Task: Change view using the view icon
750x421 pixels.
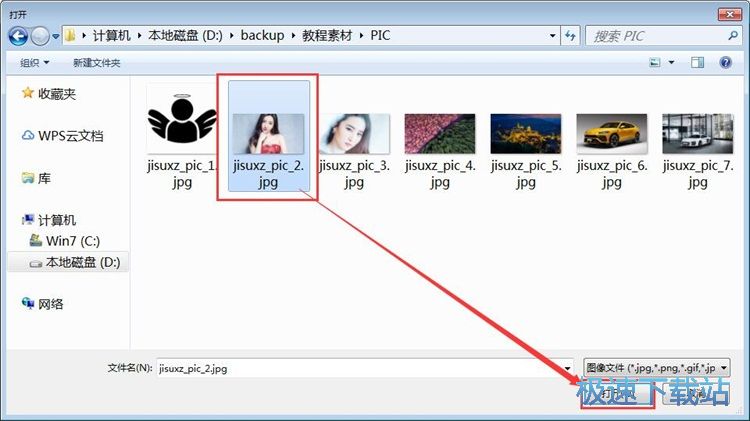Action: point(655,63)
